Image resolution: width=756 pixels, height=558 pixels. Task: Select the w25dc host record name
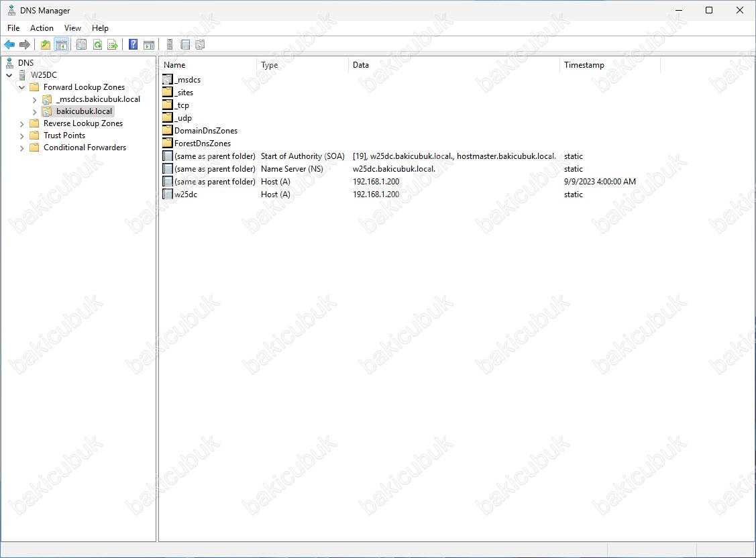pyautogui.click(x=186, y=194)
